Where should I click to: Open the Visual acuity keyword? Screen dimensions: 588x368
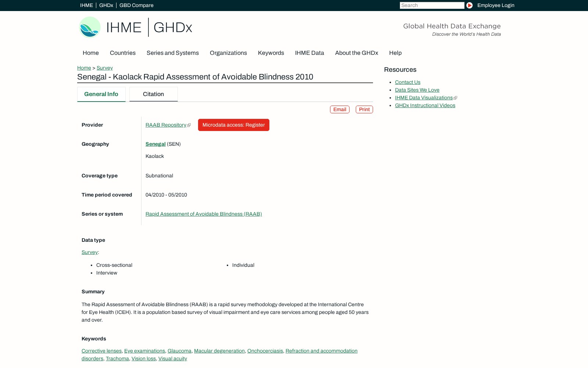point(173,359)
